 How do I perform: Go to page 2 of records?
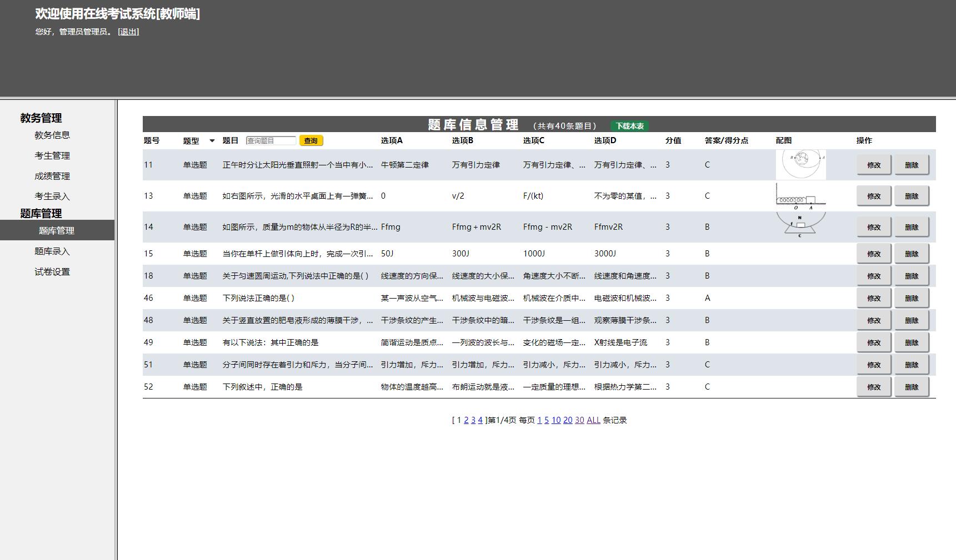click(466, 420)
